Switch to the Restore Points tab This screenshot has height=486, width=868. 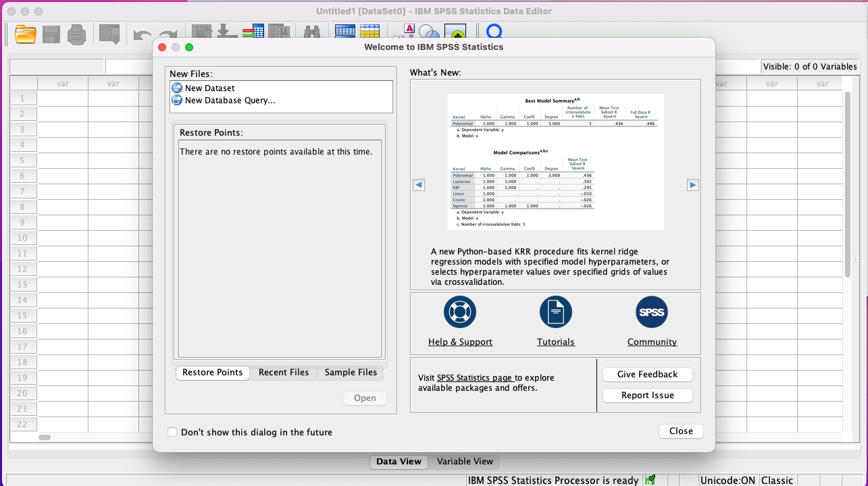tap(212, 373)
